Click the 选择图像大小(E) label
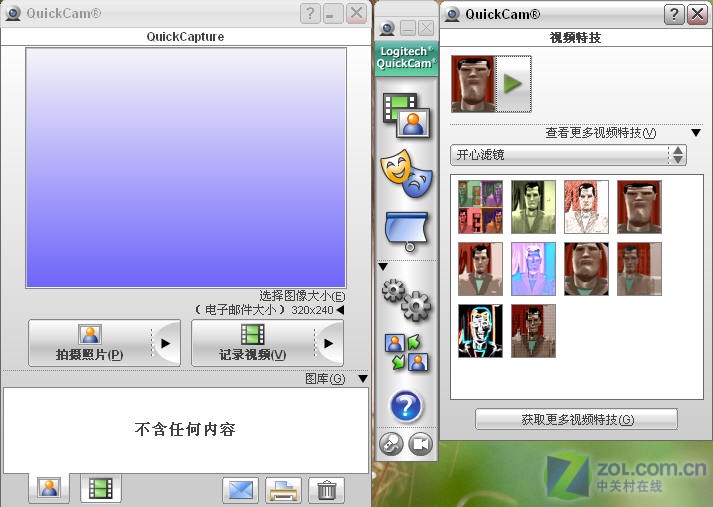Screen dimensions: 713x507 (x=302, y=296)
